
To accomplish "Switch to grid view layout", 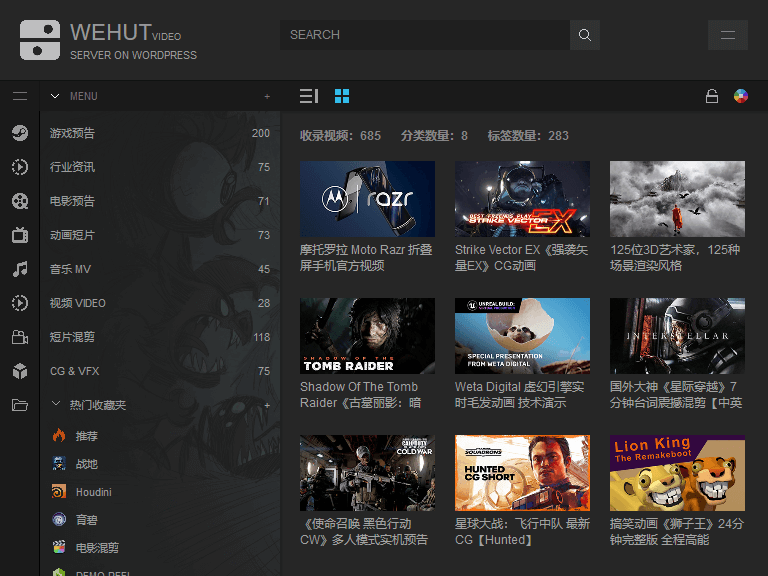I will coord(342,96).
